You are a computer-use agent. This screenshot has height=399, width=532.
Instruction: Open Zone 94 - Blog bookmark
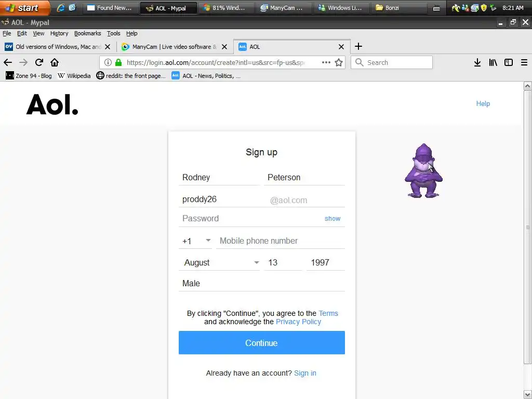click(29, 76)
